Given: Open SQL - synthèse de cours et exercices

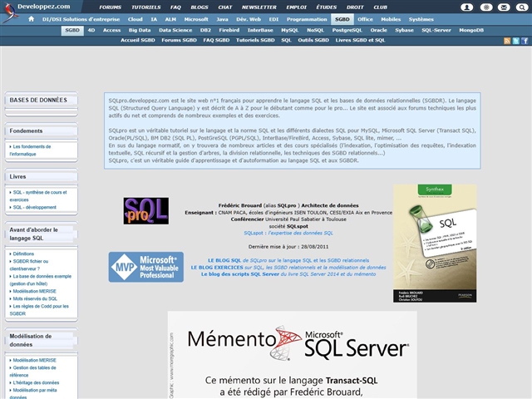Looking at the screenshot, I should click(x=38, y=196).
